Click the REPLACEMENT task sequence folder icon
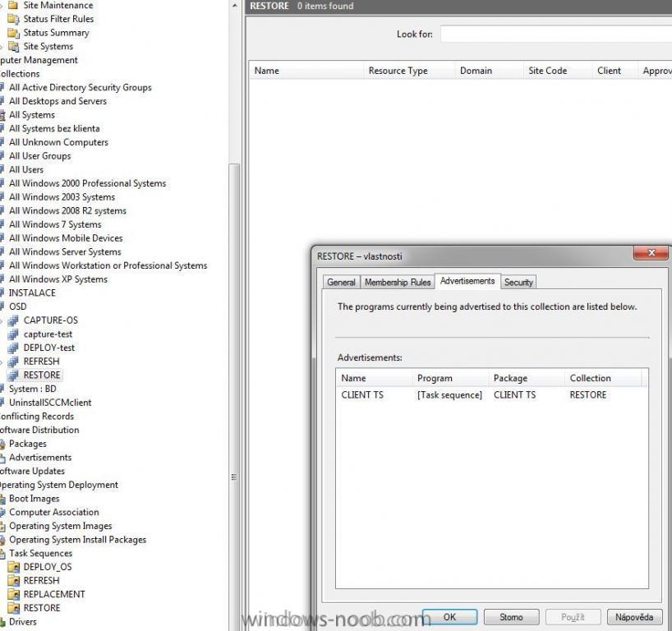 [13, 594]
